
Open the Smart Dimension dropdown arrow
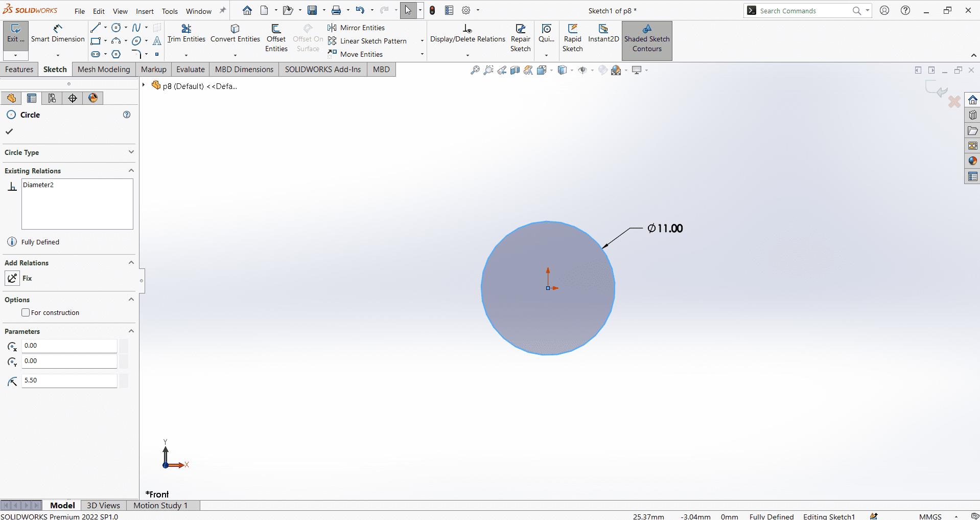[58, 55]
